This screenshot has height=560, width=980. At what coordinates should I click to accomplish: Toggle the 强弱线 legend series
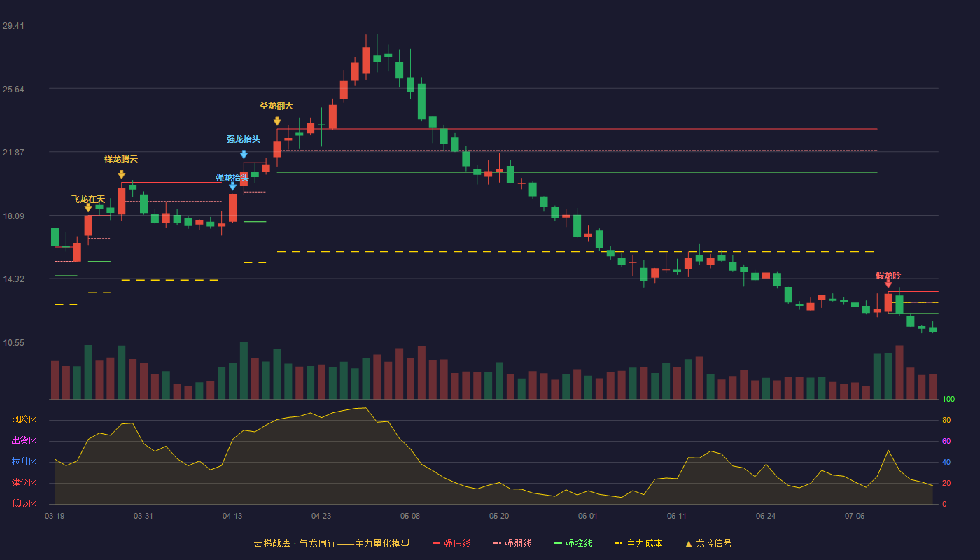click(512, 543)
